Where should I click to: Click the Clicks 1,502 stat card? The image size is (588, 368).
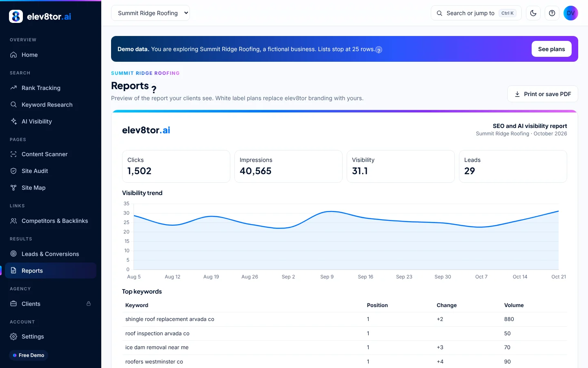pos(176,166)
